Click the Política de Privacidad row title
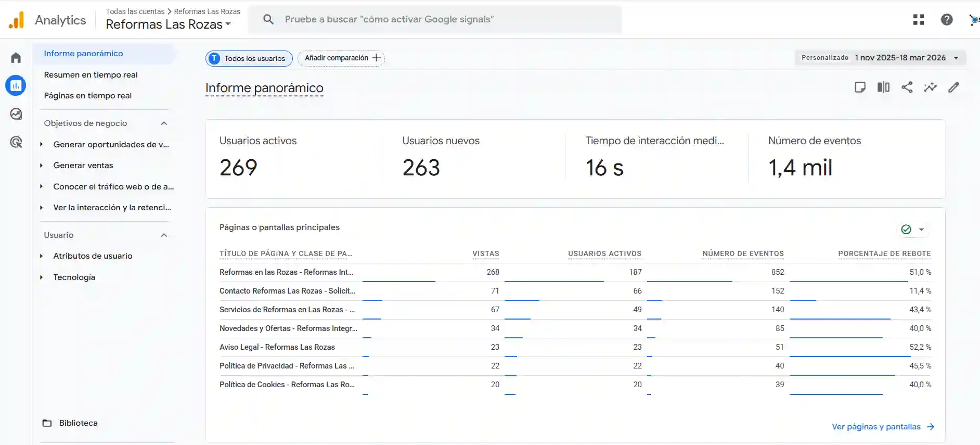Image resolution: width=980 pixels, height=445 pixels. 287,366
